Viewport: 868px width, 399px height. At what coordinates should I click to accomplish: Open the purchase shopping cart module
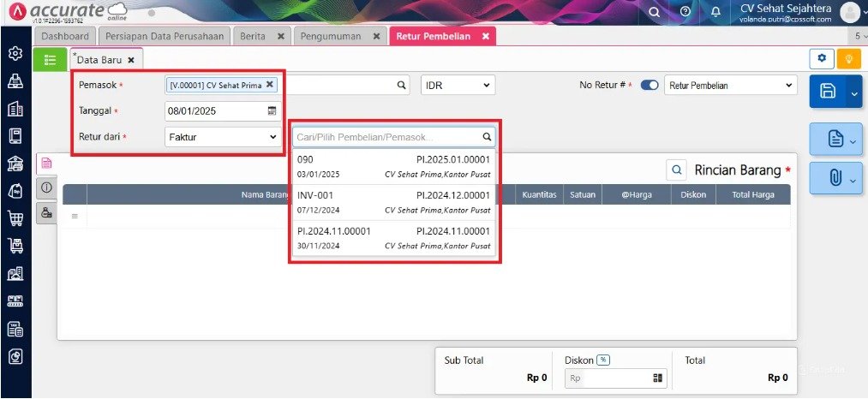point(15,218)
